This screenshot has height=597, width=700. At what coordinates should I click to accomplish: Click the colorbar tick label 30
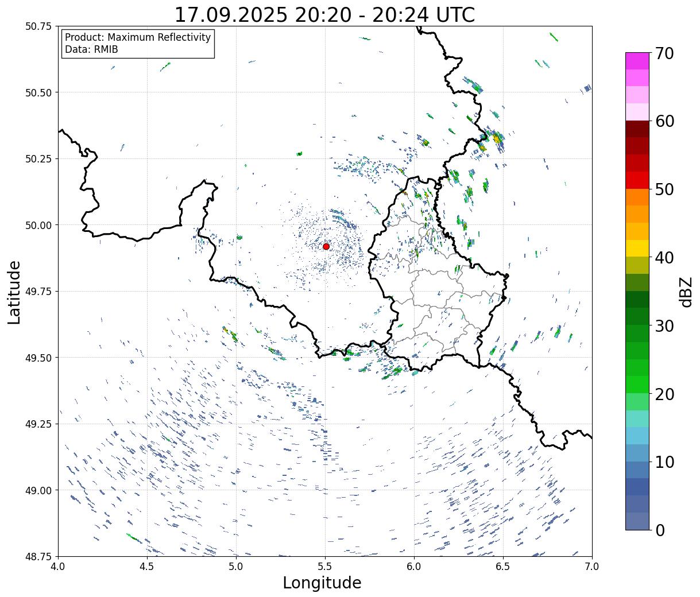click(x=664, y=326)
